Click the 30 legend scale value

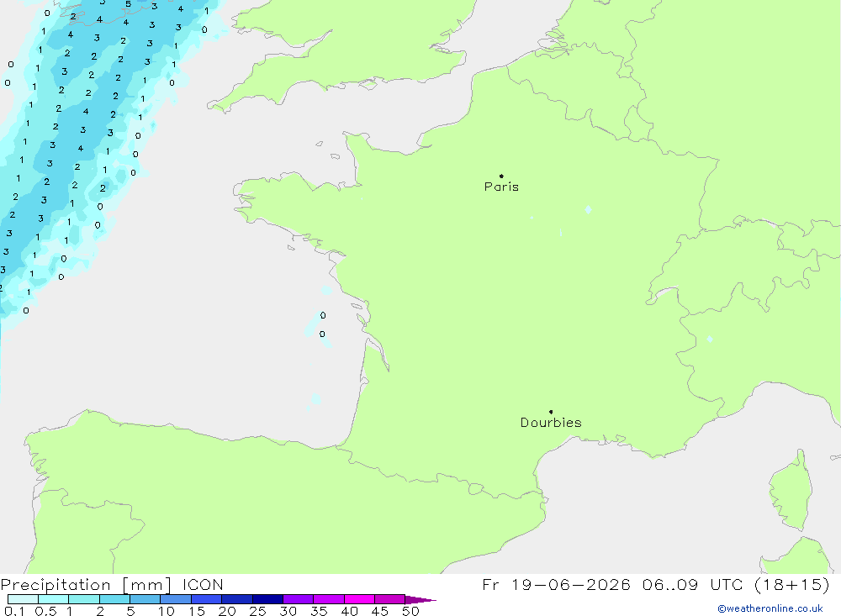point(288,611)
